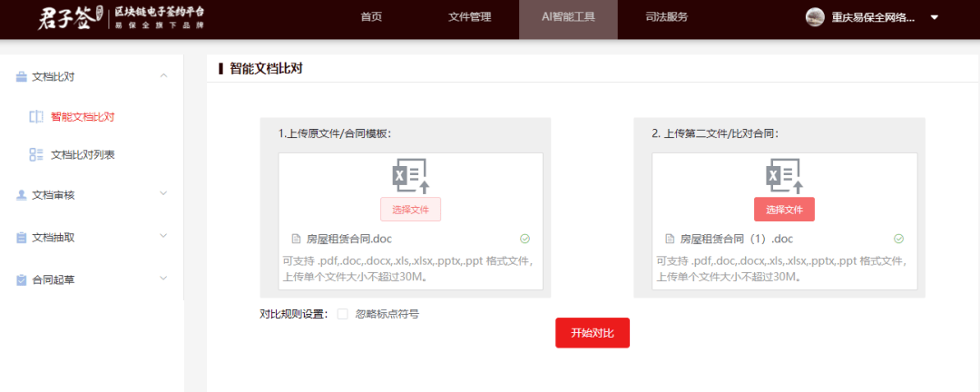Collapse the 文档比对 sidebar section
The width and height of the screenshot is (980, 392).
[x=163, y=76]
